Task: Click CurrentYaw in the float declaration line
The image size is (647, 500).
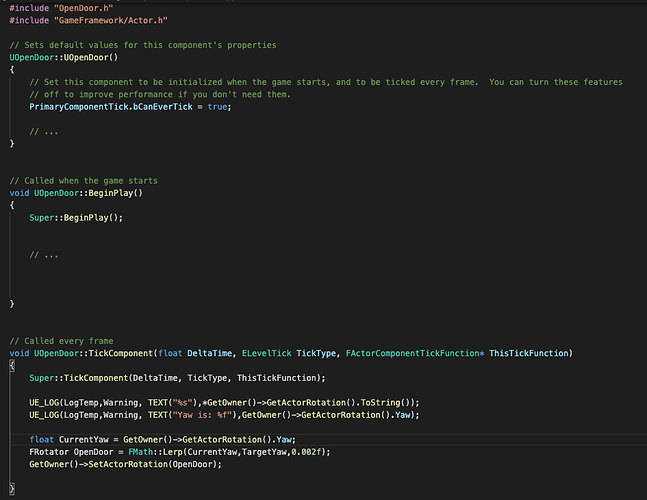Action: [x=84, y=440]
